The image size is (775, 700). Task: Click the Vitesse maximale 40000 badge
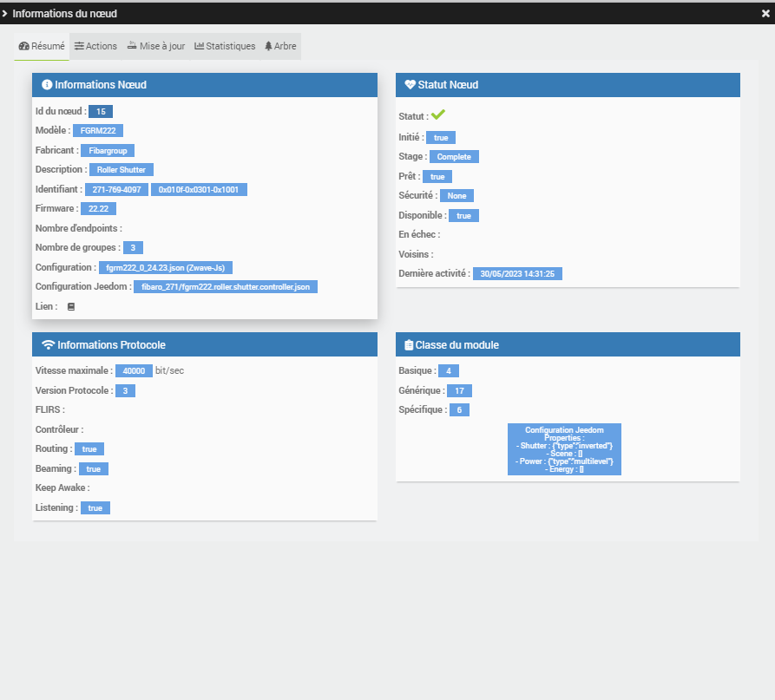pyautogui.click(x=134, y=371)
